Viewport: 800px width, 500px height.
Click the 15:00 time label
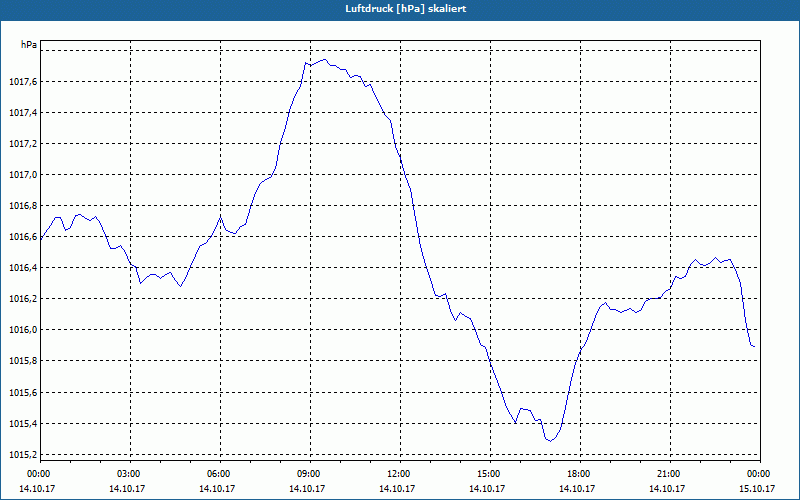490,474
